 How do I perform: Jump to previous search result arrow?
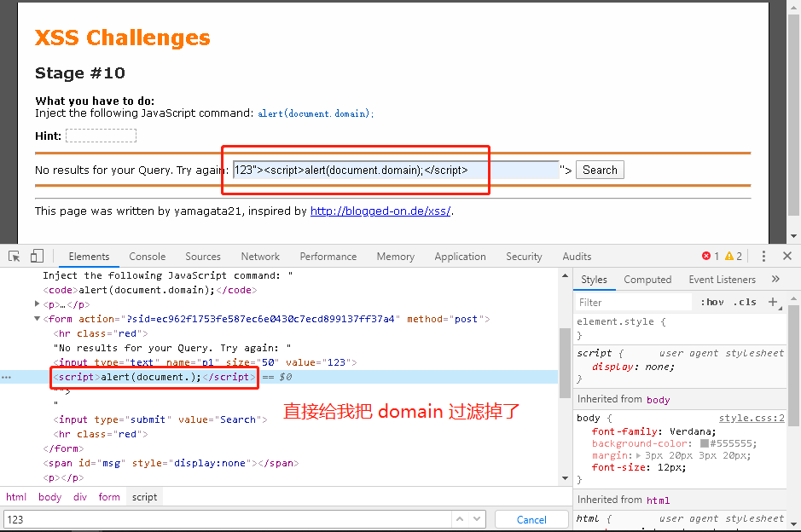tap(460, 519)
